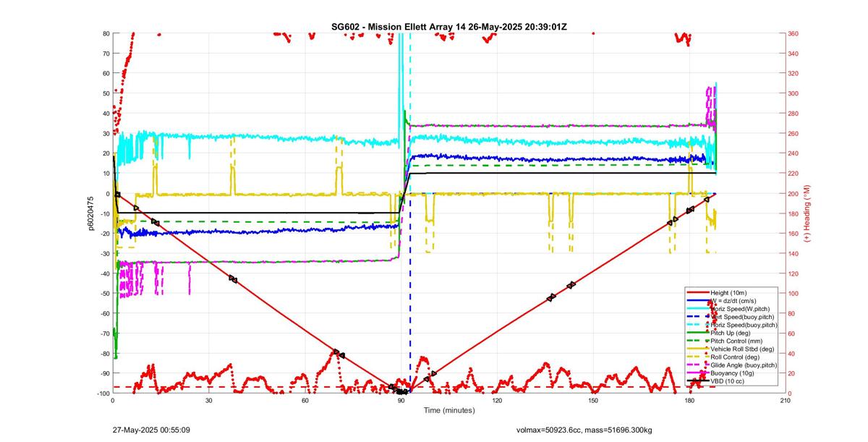
Task: Click the heading-axis tick label 220
Action: click(x=795, y=174)
